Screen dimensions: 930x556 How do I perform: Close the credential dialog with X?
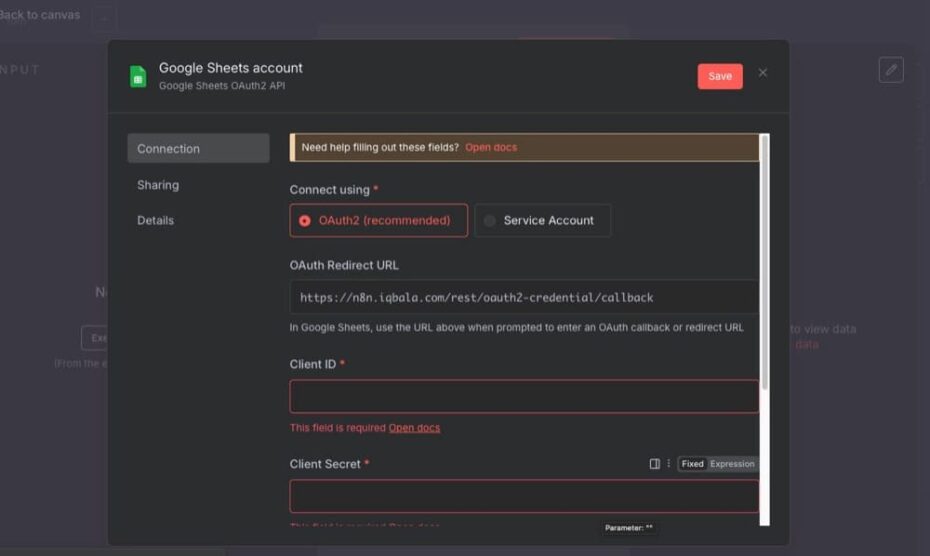pos(763,72)
